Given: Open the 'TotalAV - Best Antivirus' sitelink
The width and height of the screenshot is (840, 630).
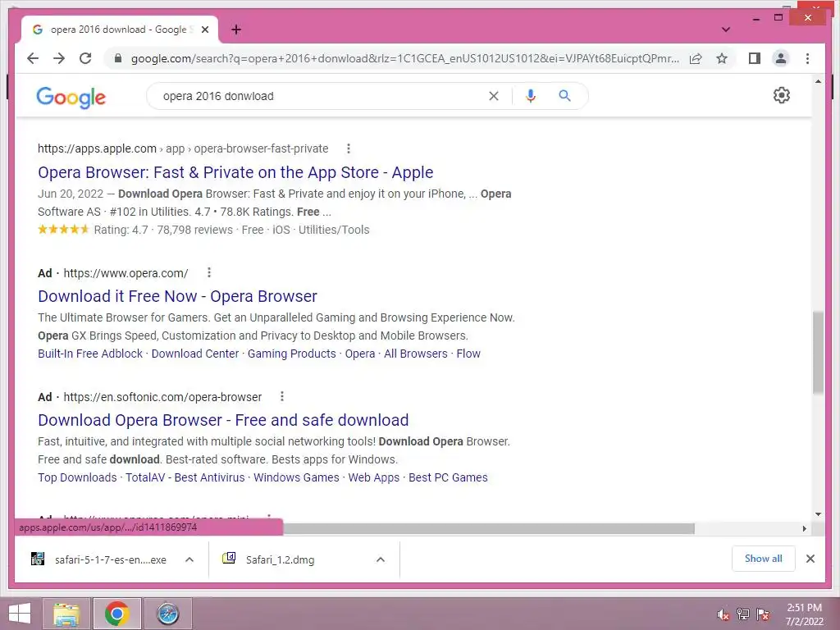Looking at the screenshot, I should click(185, 477).
